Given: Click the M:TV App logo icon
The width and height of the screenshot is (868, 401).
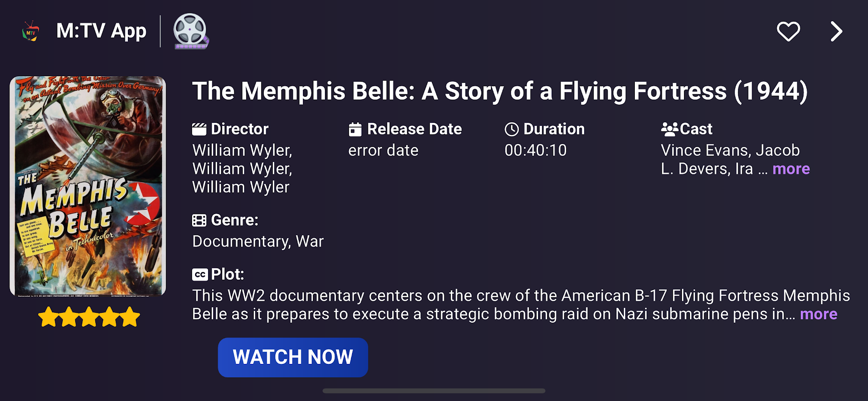Looking at the screenshot, I should coord(31,32).
